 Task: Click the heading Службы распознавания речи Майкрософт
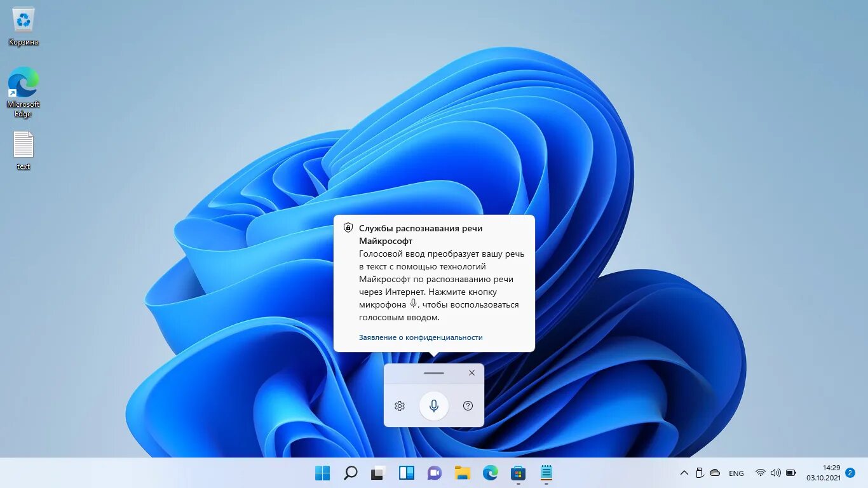(x=421, y=234)
